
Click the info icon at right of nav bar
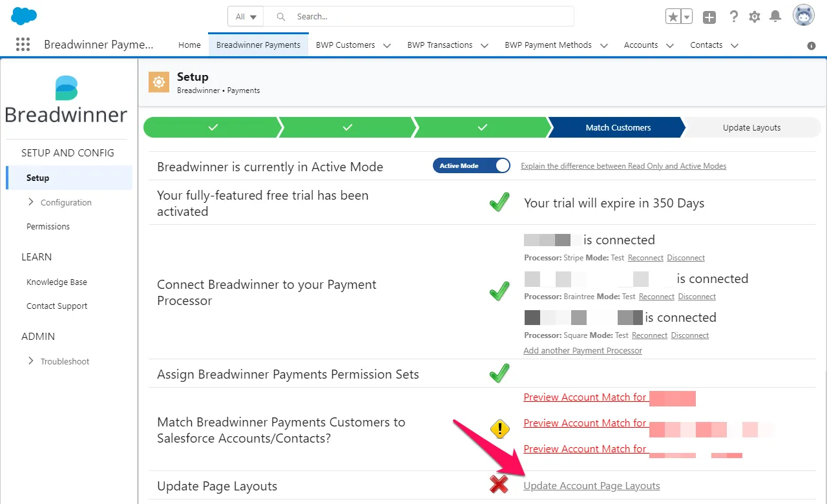(811, 46)
